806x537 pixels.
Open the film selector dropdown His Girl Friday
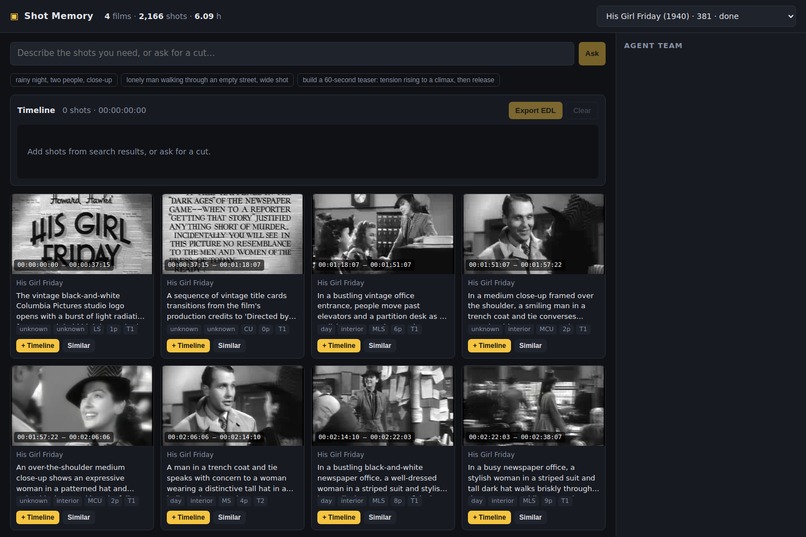[696, 16]
